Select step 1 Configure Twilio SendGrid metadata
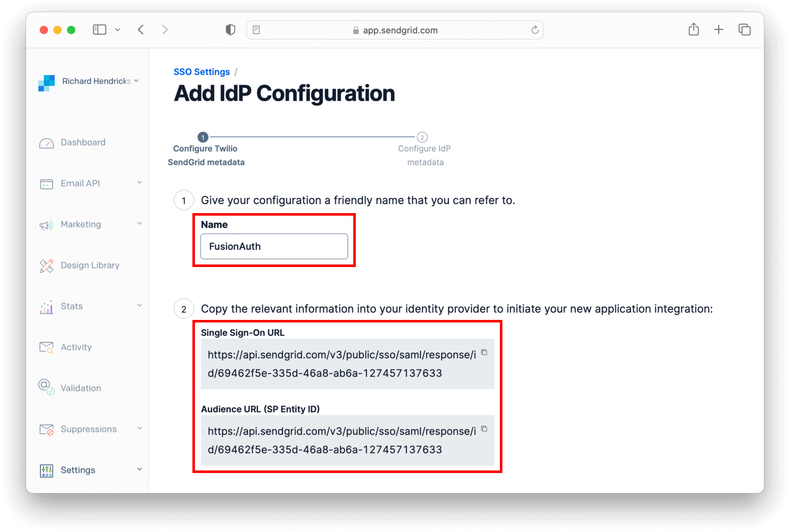The height and width of the screenshot is (532, 790). click(x=206, y=150)
